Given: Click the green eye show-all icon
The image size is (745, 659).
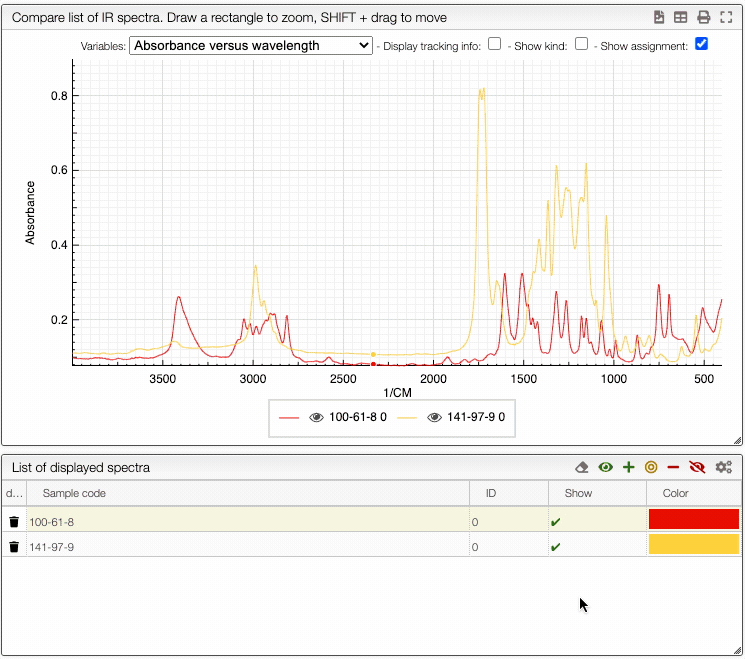Looking at the screenshot, I should 605,468.
